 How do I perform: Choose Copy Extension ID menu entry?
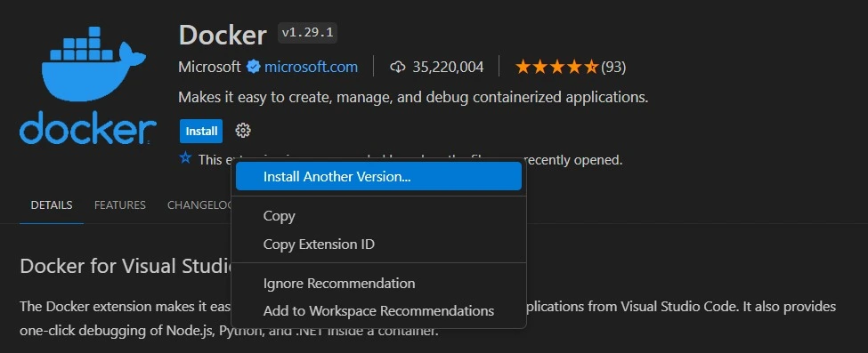pyautogui.click(x=378, y=244)
